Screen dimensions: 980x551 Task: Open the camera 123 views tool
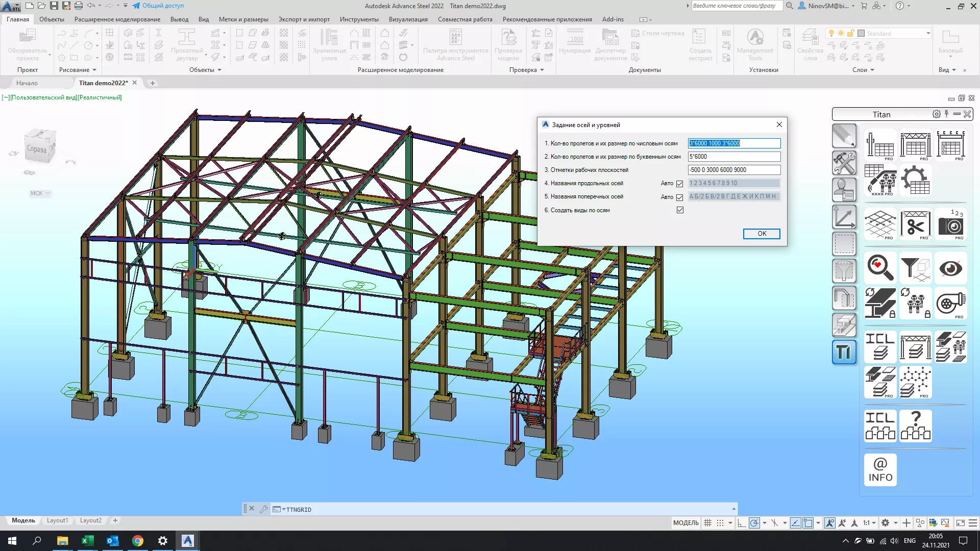pos(950,224)
